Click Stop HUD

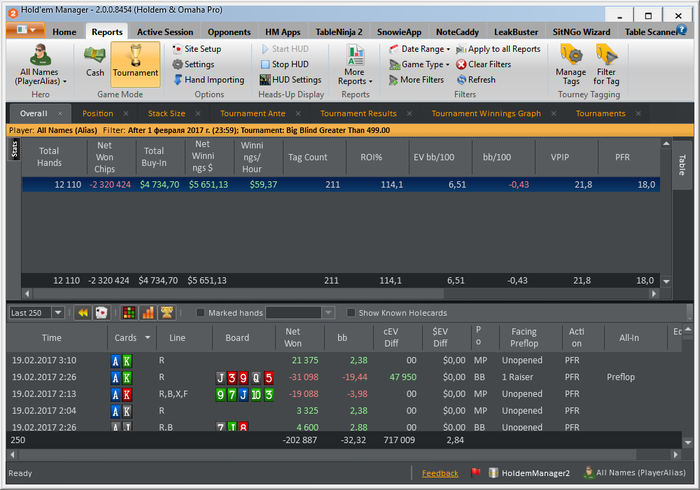pos(284,64)
